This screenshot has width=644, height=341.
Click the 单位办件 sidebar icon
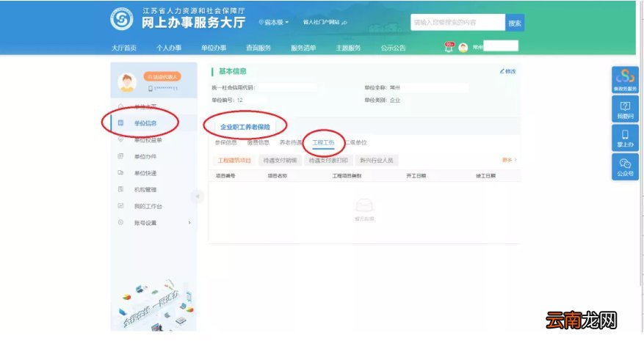click(x=120, y=156)
